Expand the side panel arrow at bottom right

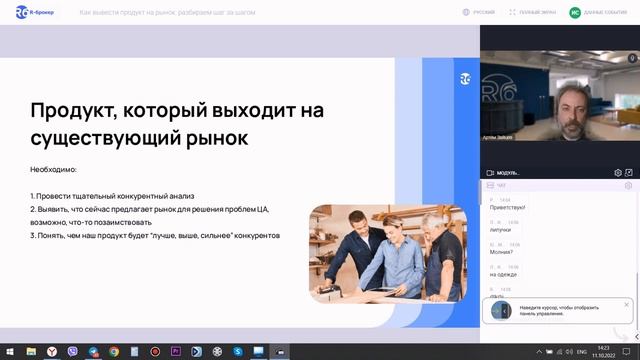click(637, 337)
